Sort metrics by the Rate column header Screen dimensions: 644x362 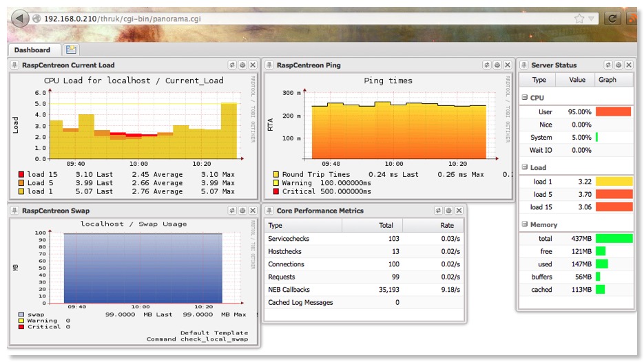[x=447, y=225]
